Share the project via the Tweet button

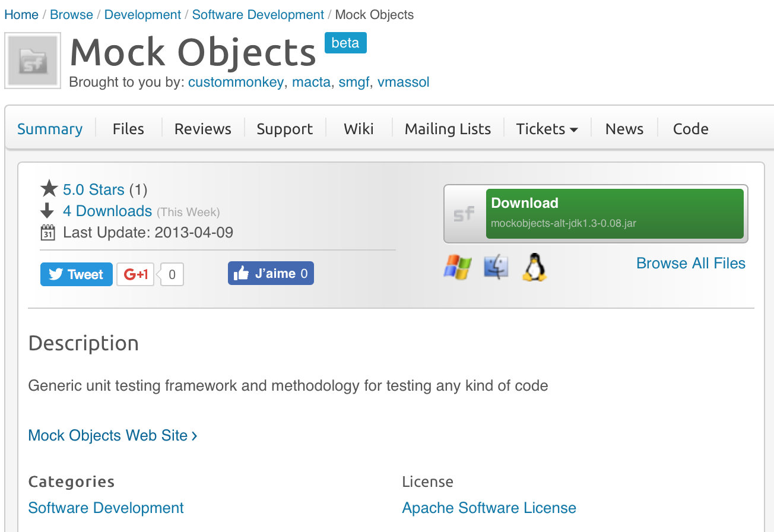76,274
